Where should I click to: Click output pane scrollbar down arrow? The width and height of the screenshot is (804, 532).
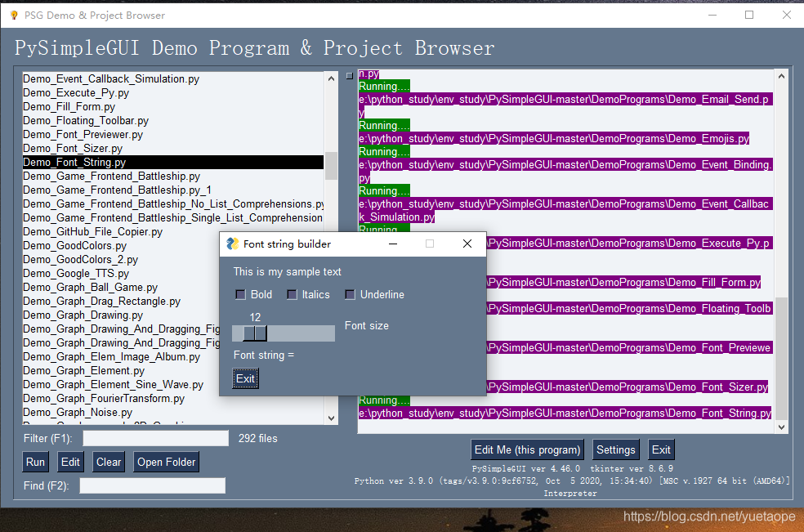pos(781,427)
